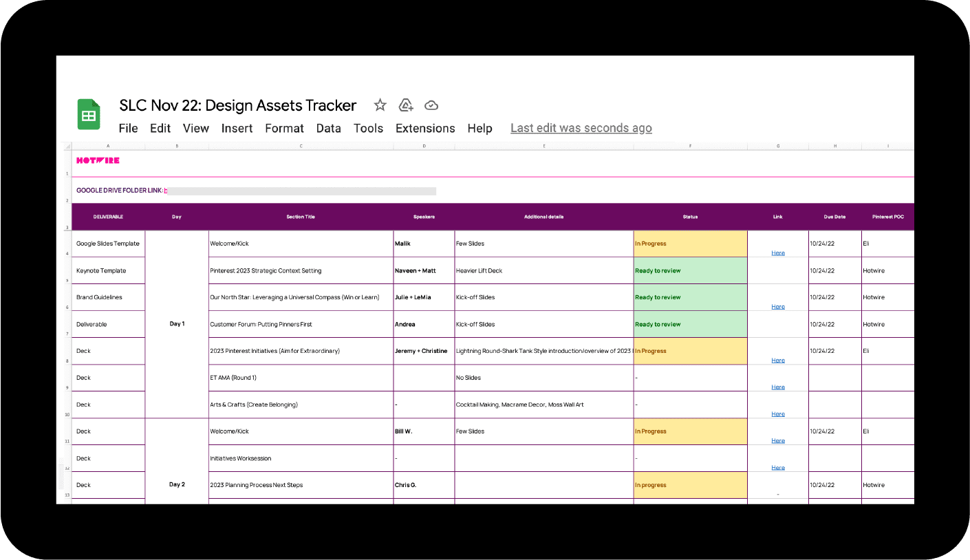
Task: Select the 2023 Planning Process Next Steps cell
Action: pyautogui.click(x=301, y=485)
